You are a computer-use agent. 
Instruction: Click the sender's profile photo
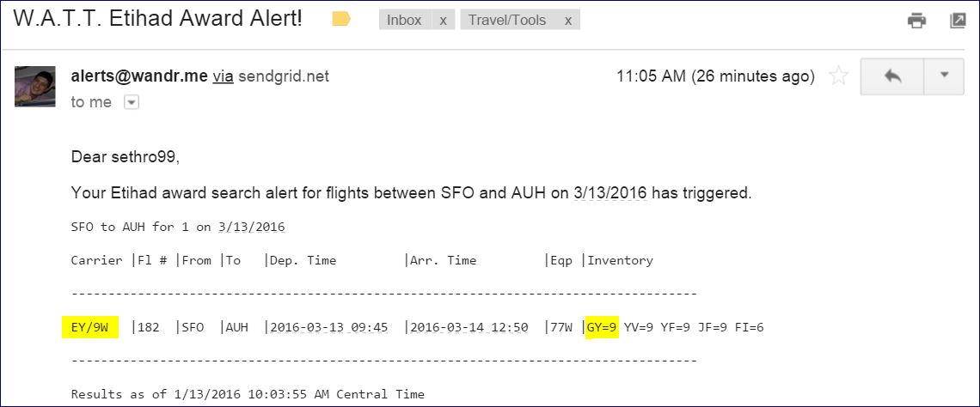click(35, 86)
